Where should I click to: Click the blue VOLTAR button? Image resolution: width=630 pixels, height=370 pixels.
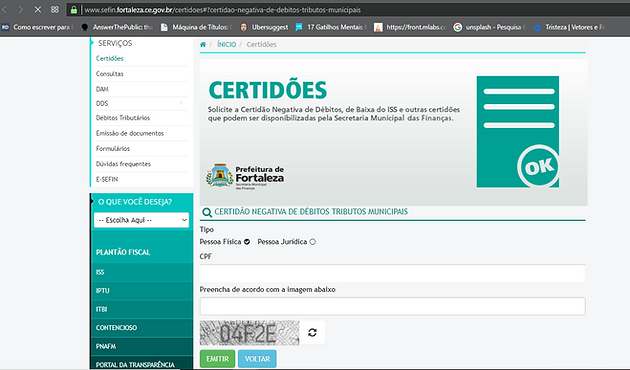(257, 359)
